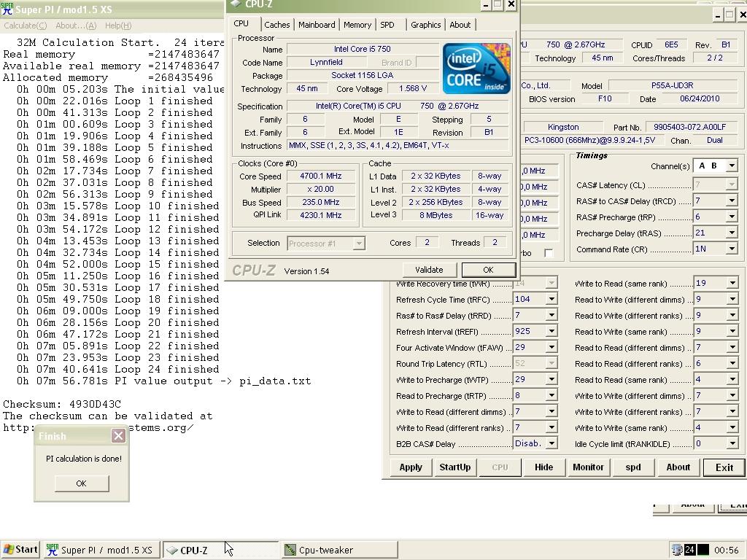This screenshot has height=560, width=747.
Task: Open the About menu in Super PI
Action: click(76, 26)
